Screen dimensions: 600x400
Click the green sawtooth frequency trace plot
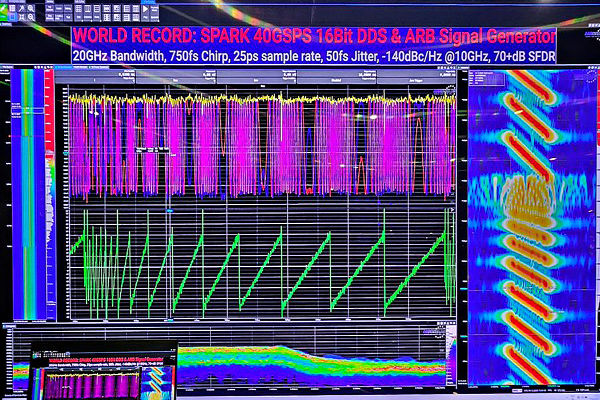(x=260, y=265)
